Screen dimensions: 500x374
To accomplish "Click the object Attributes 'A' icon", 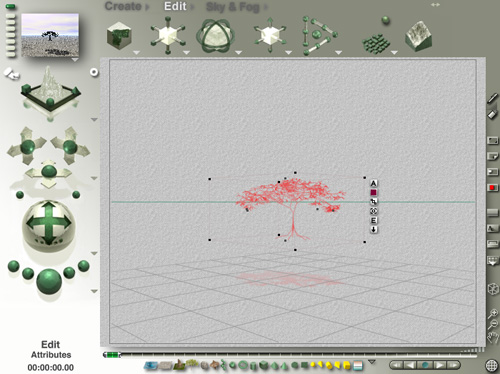I will point(374,183).
